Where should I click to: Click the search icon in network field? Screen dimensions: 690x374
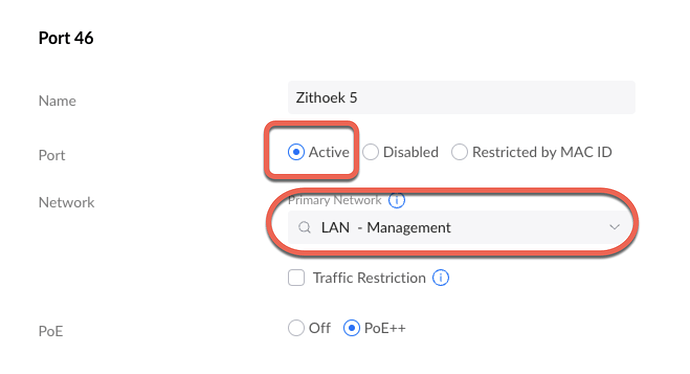pyautogui.click(x=305, y=227)
